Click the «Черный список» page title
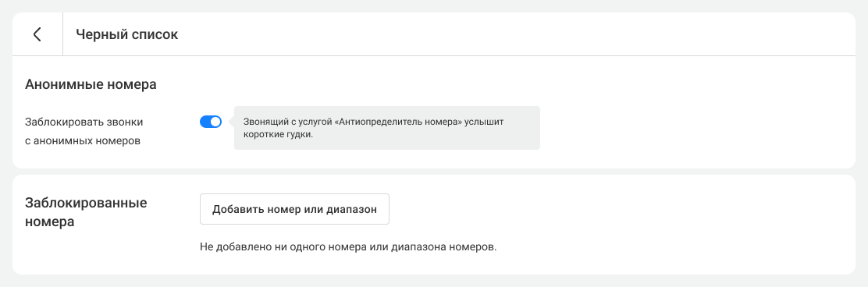 (126, 34)
